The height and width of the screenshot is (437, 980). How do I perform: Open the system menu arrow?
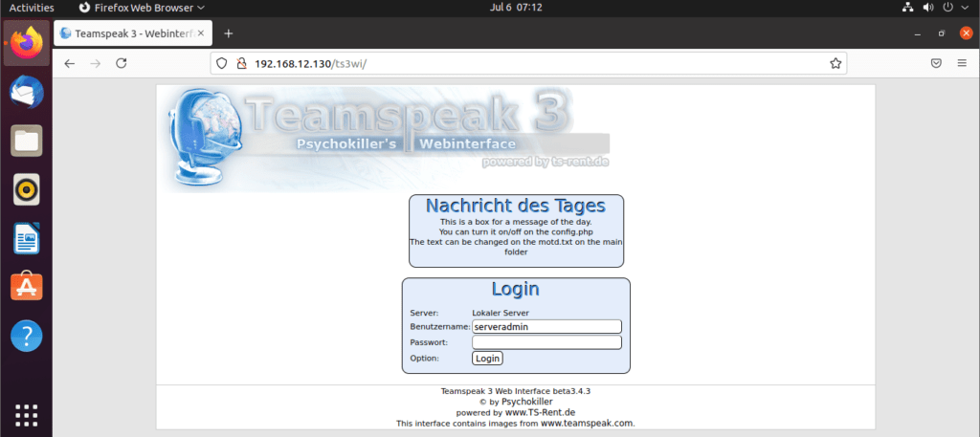966,8
